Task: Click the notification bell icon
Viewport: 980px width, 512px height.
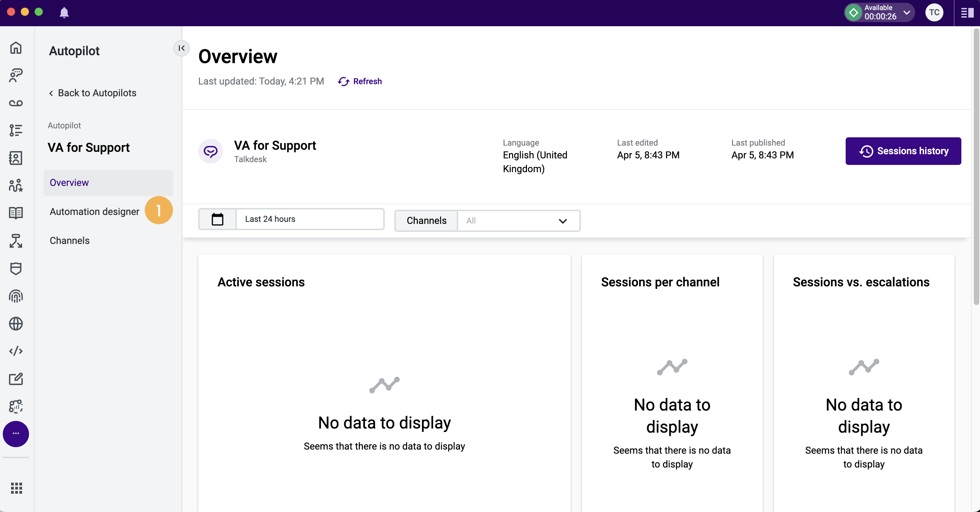Action: [x=64, y=12]
